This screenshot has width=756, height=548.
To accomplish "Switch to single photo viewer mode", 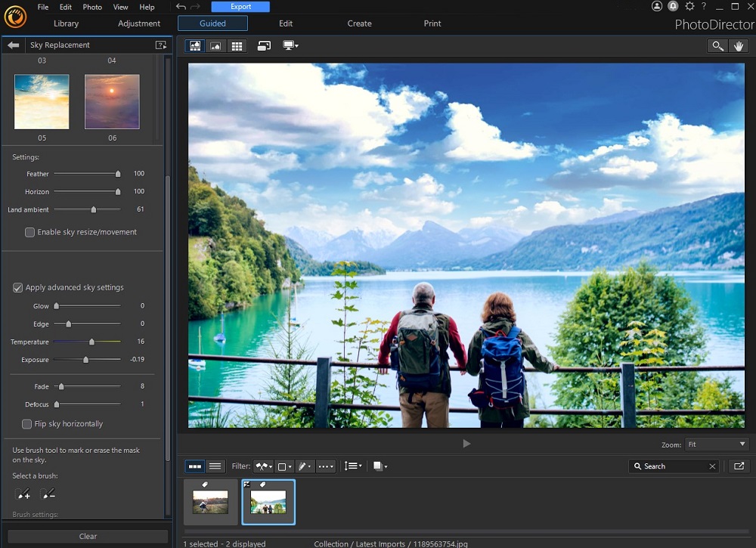I will point(216,45).
